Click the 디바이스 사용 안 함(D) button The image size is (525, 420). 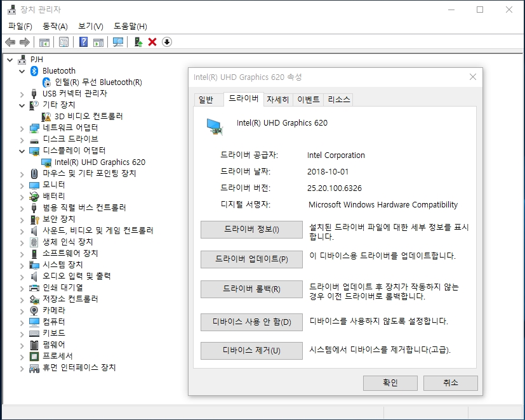click(x=251, y=322)
